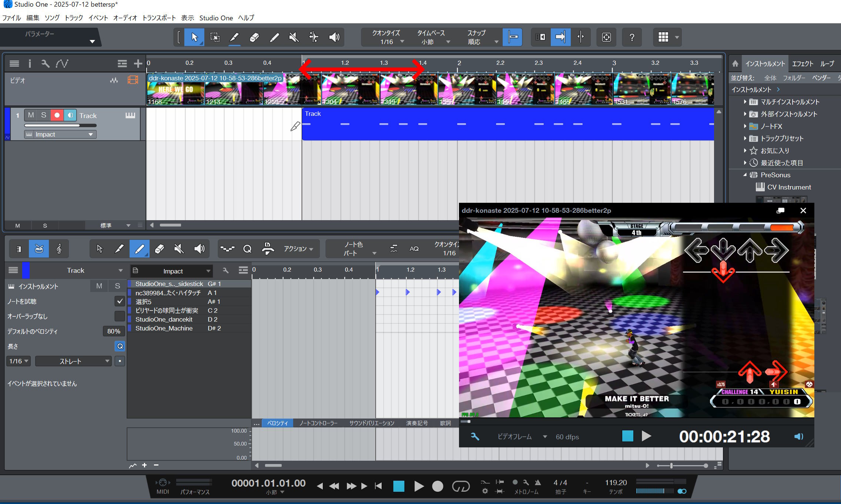Select CV Instrument in browser
Viewport: 841px width, 504px height.
coord(788,187)
